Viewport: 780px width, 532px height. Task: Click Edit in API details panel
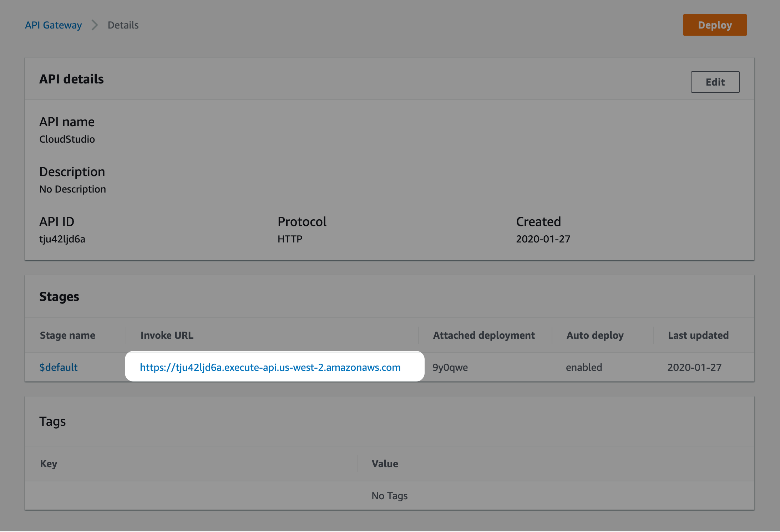(715, 82)
